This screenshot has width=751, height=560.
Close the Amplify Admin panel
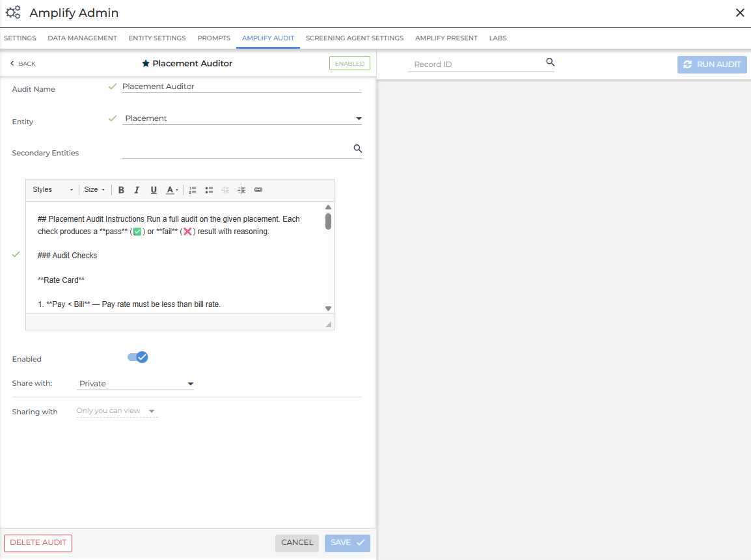tap(740, 13)
